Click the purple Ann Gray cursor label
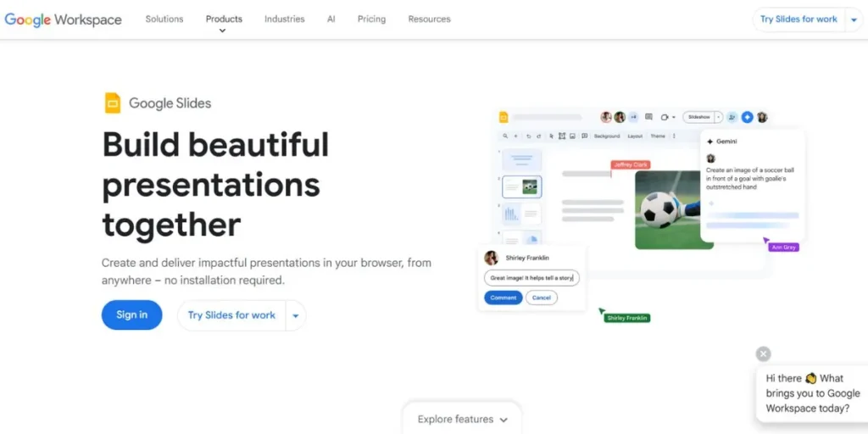The height and width of the screenshot is (434, 868). pyautogui.click(x=783, y=247)
